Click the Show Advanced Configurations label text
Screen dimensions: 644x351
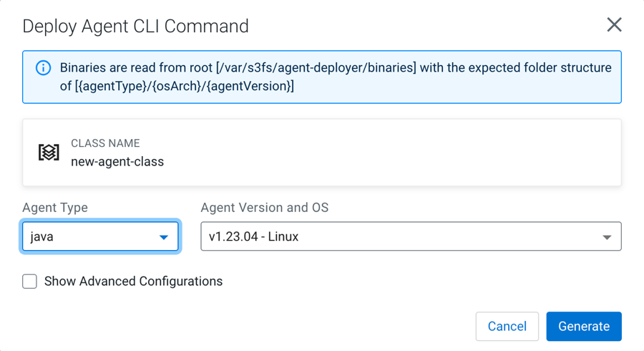[x=133, y=282]
